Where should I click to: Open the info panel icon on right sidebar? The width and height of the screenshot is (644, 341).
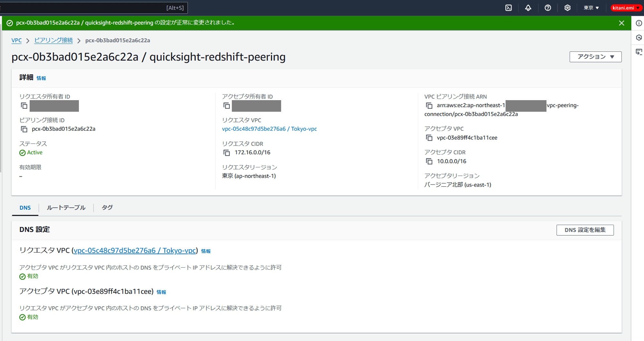pyautogui.click(x=639, y=23)
